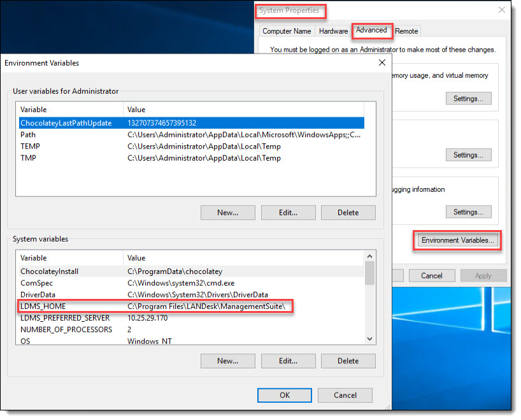The height and width of the screenshot is (420, 521).
Task: Click the down scroll arrow of system variables
Action: click(369, 338)
